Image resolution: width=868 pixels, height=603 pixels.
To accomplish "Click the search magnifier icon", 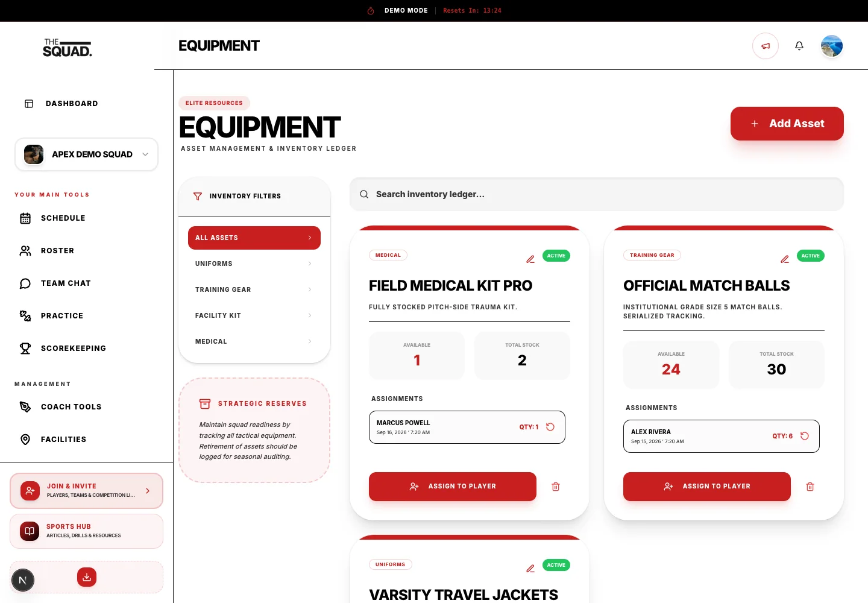I will click(x=364, y=194).
